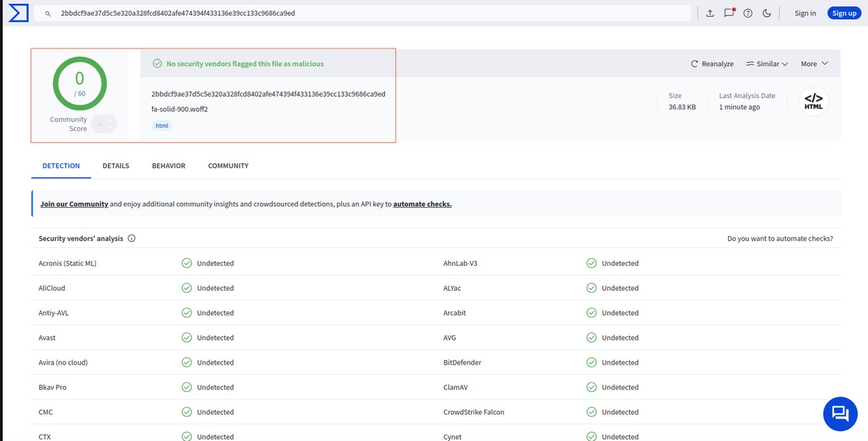Click the automate checks link

(x=422, y=204)
